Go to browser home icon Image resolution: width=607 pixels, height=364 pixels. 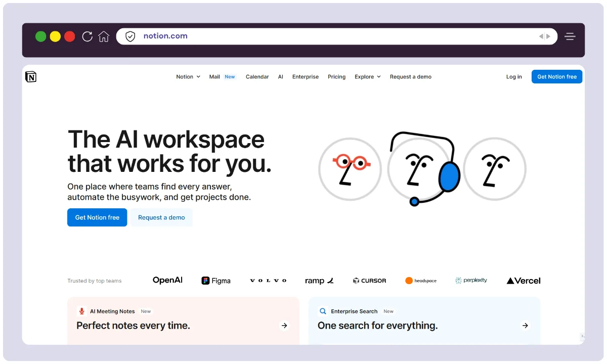point(104,36)
